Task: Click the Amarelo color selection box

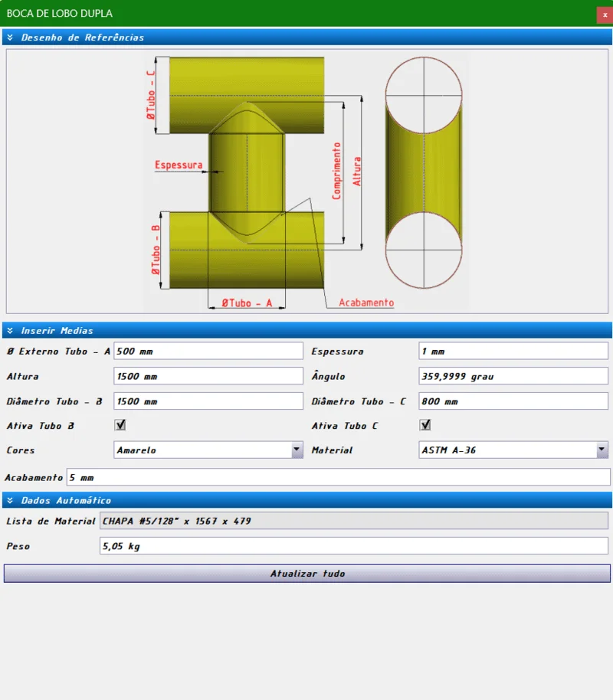Action: [x=202, y=450]
